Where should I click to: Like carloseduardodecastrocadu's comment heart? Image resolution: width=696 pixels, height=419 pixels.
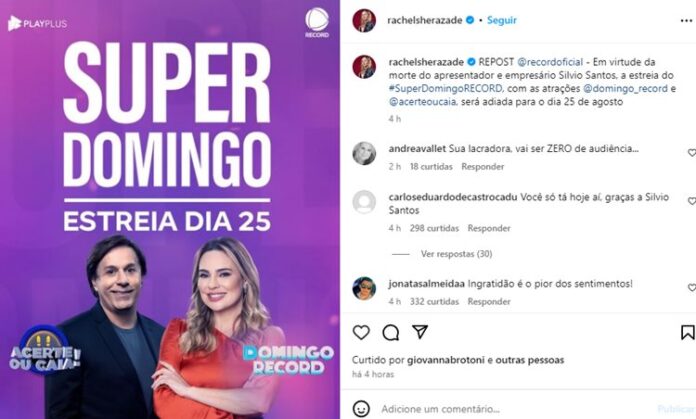tap(692, 201)
